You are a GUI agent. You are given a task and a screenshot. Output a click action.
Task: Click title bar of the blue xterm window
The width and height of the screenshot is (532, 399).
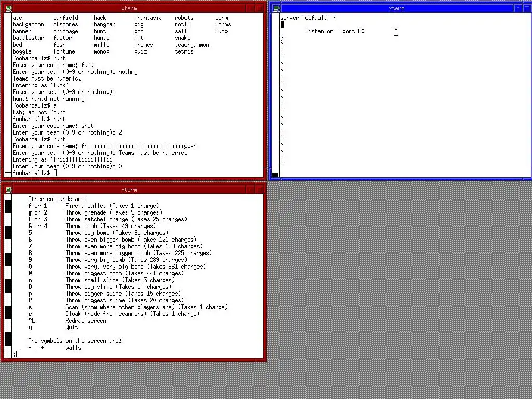[x=396, y=8]
